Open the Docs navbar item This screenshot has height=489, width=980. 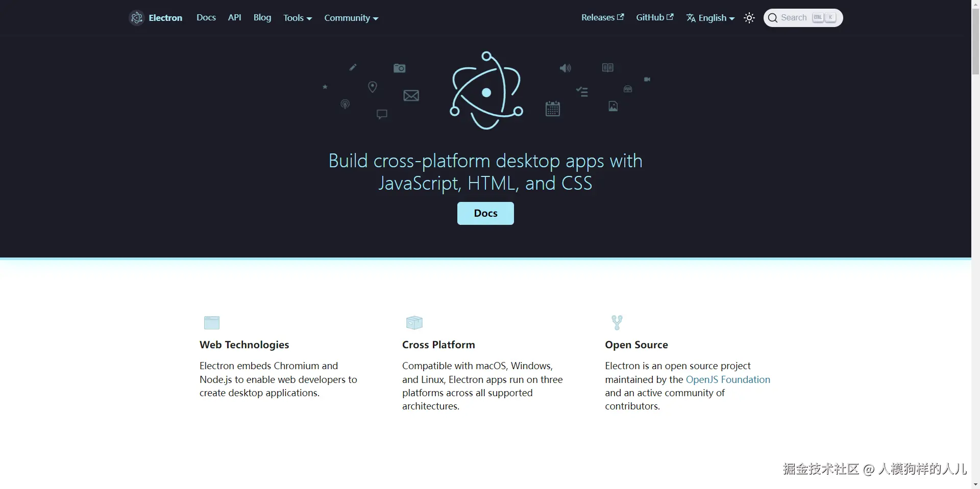click(206, 17)
